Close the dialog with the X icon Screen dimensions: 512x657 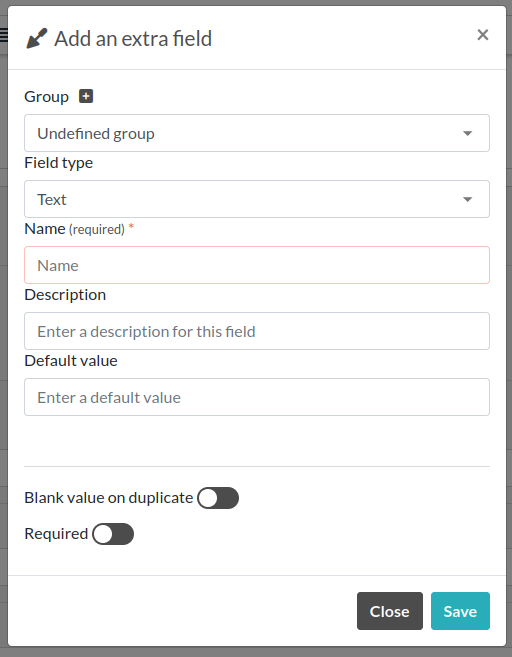tap(483, 35)
